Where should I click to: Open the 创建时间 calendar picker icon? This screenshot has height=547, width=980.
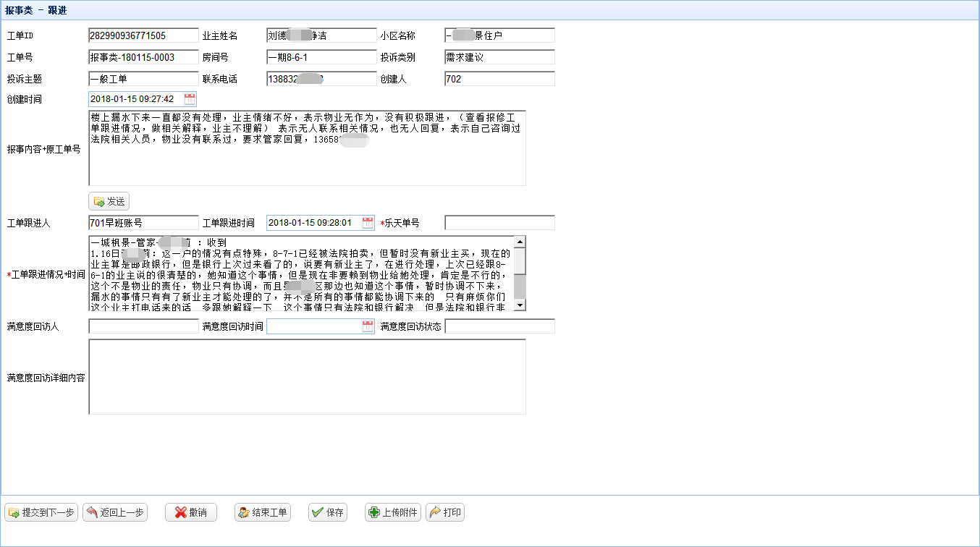pos(190,99)
